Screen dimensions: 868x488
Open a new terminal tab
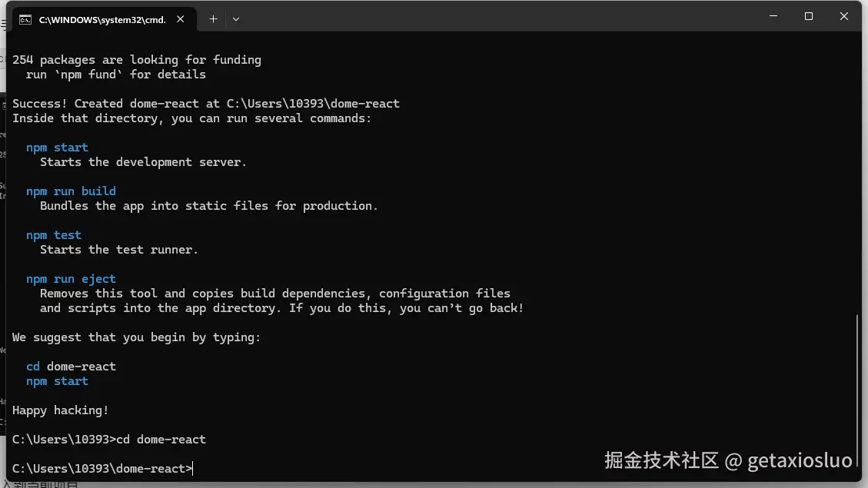[213, 18]
